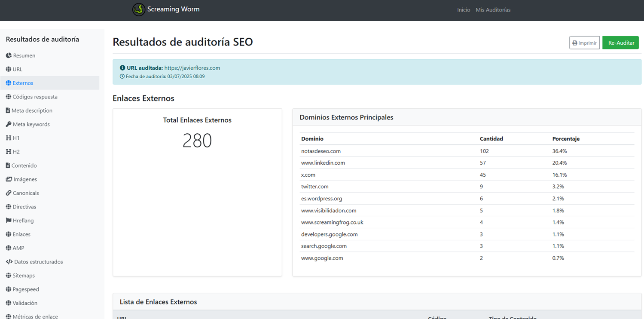Viewport: 644px width, 319px height.
Task: Click the clock icon beside Fecha de auditoría
Action: click(122, 77)
